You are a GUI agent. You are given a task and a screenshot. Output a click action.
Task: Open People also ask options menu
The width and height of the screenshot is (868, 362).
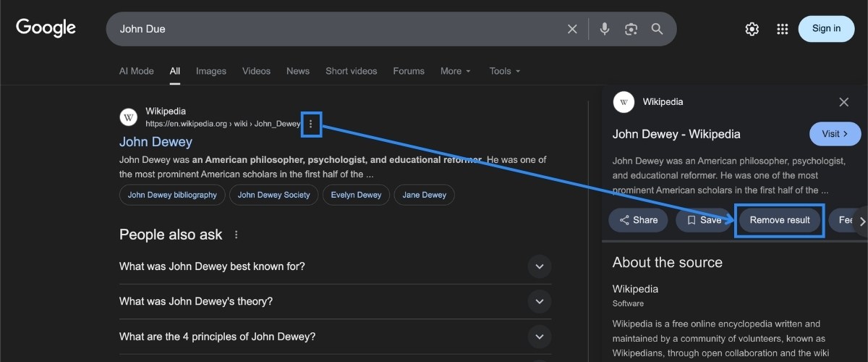pos(236,235)
